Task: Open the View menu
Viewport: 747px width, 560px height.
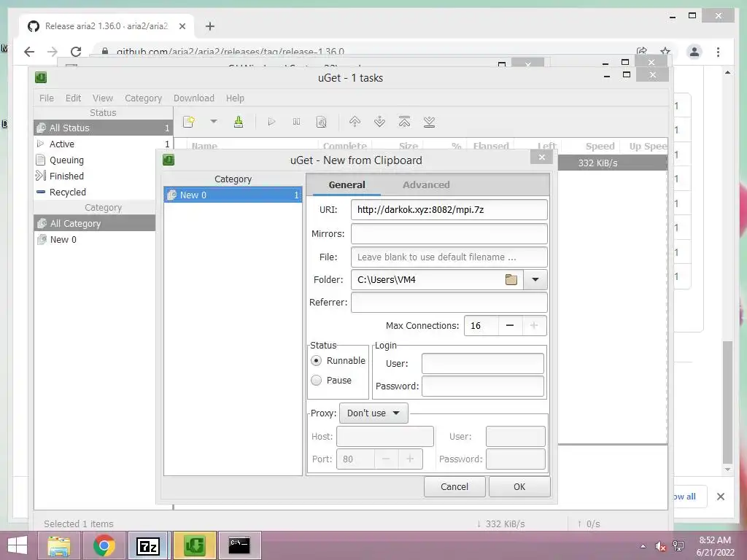Action: [x=102, y=98]
